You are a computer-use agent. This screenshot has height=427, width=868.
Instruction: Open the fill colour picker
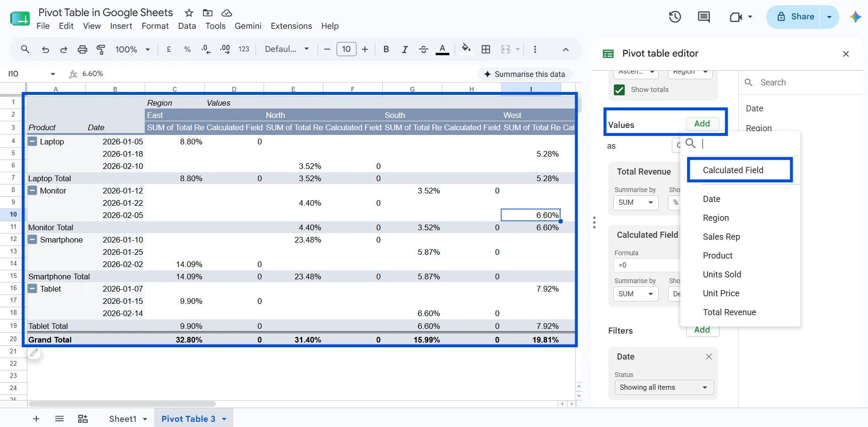pyautogui.click(x=466, y=49)
